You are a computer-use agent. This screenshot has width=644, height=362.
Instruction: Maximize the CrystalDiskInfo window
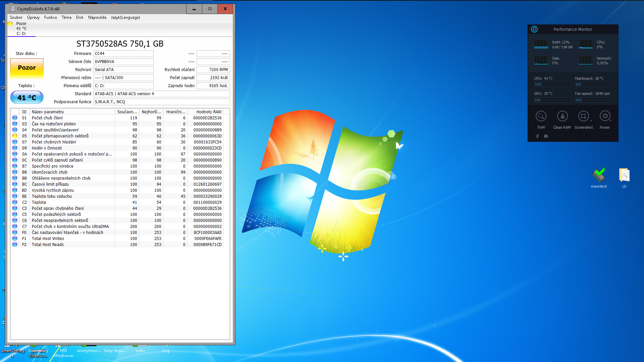[210, 9]
